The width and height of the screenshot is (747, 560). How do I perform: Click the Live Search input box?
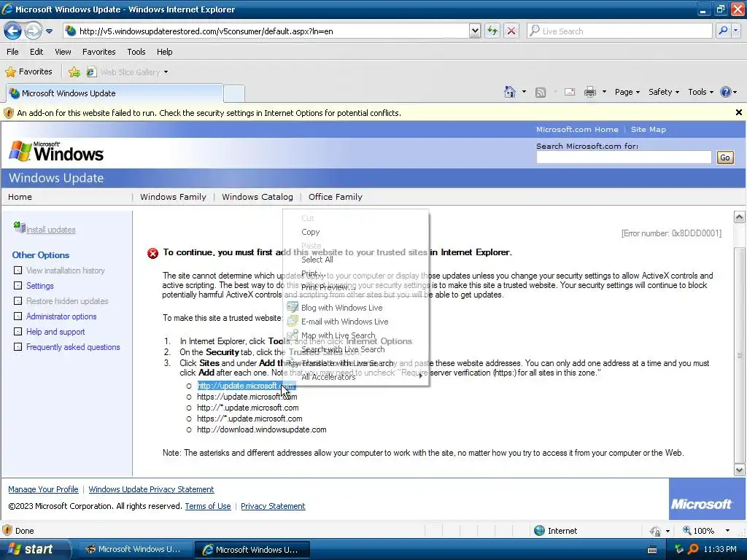(x=620, y=31)
